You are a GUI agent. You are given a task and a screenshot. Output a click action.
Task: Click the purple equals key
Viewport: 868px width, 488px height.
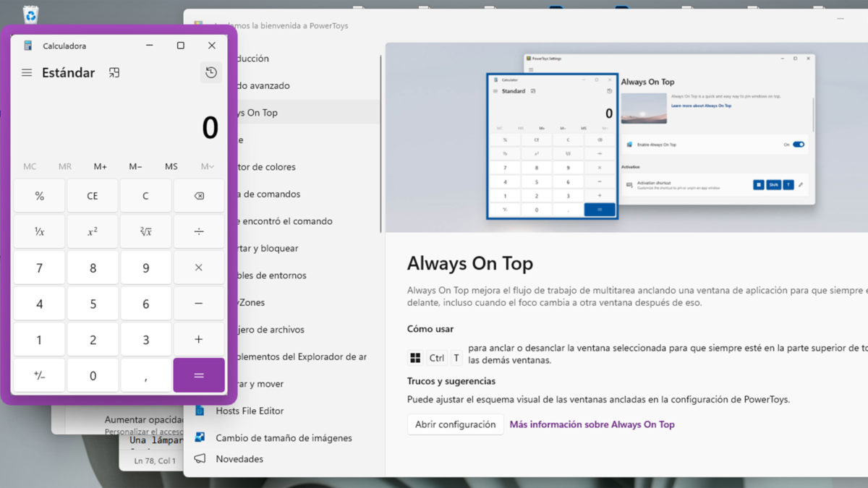tap(199, 375)
